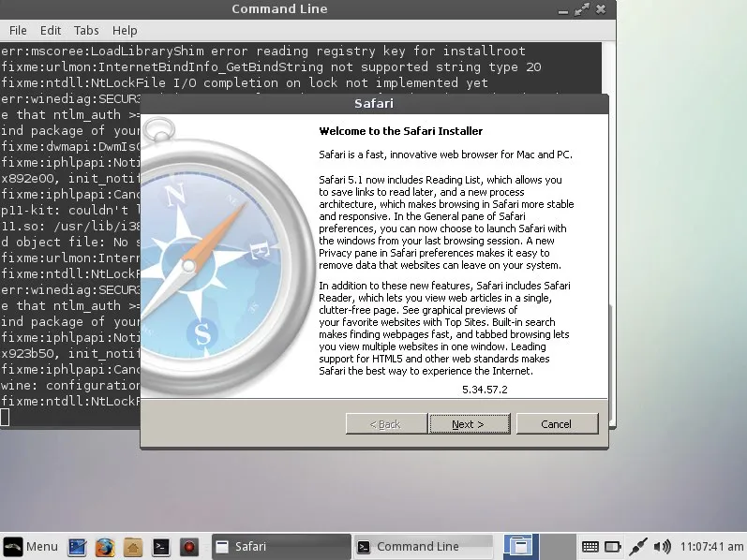The height and width of the screenshot is (560, 747).
Task: Open the Edit menu in terminal
Action: point(52,30)
